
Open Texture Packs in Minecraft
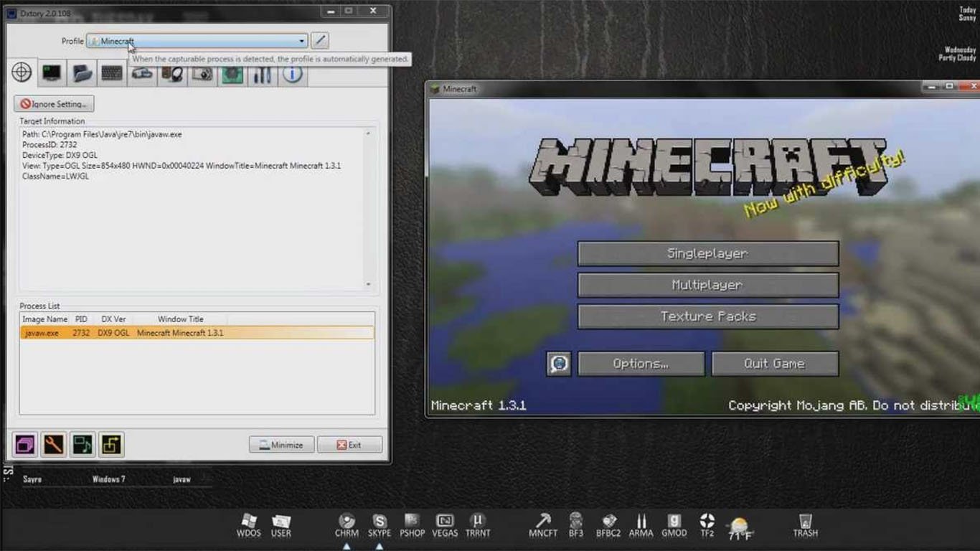(x=708, y=316)
